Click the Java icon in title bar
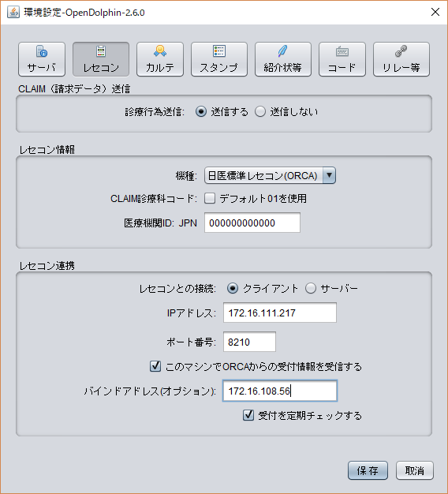Screen dimensions: 448x494 click(x=13, y=13)
